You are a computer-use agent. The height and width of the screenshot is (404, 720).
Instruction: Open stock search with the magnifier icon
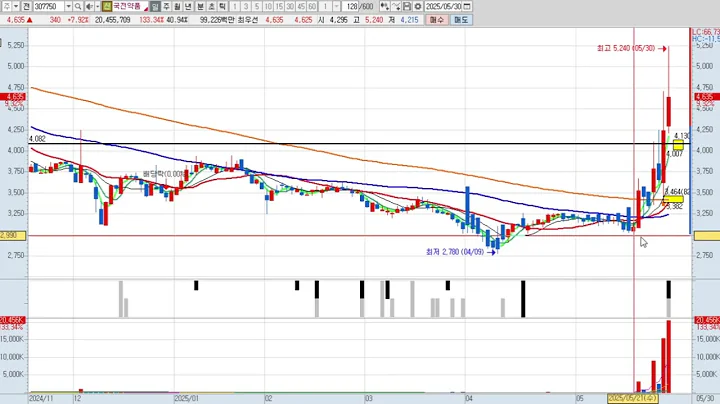78,6
